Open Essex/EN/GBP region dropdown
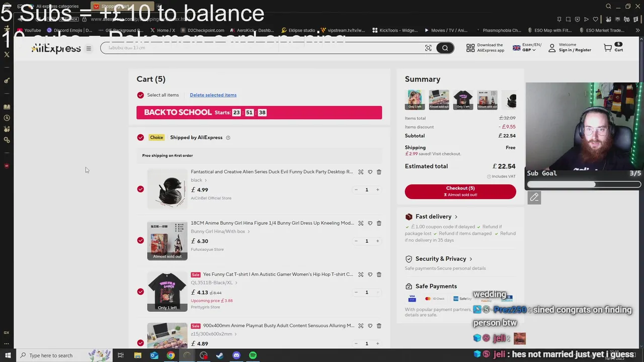The image size is (644, 362). (x=527, y=48)
